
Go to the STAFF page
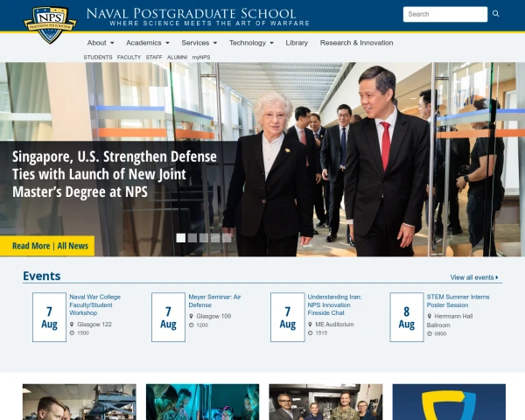pos(154,57)
